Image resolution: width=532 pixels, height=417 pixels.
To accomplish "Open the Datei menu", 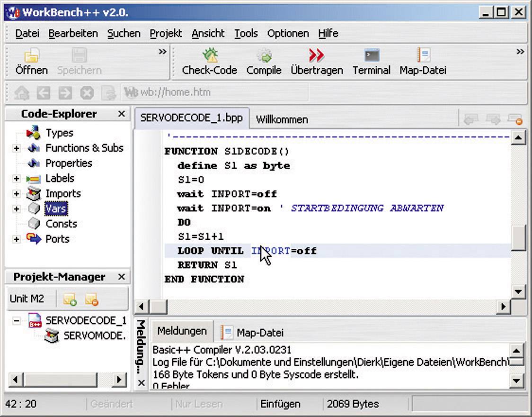I will pyautogui.click(x=27, y=33).
